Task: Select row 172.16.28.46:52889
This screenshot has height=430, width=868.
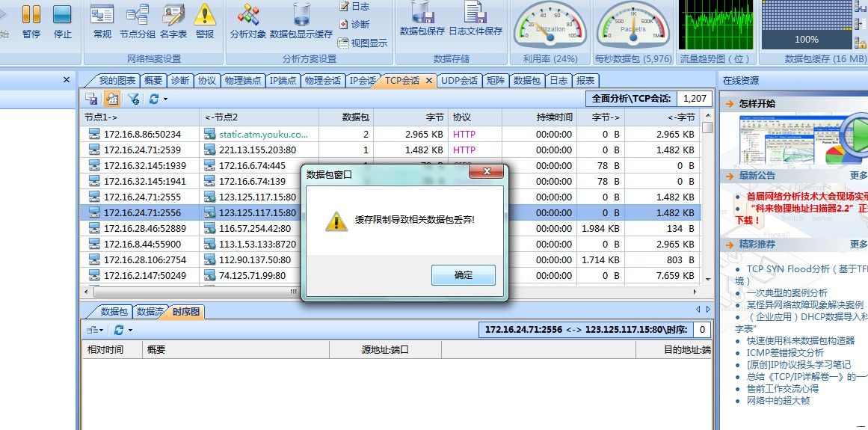Action: [x=390, y=228]
